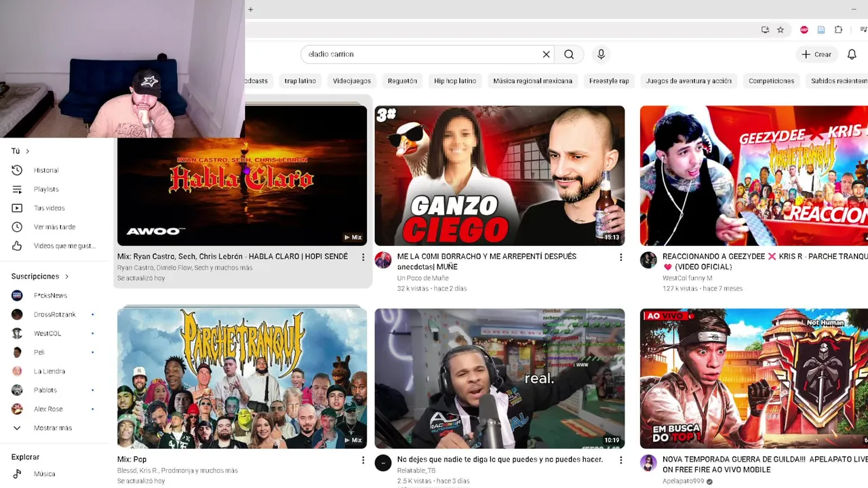
Task: Open the Adblock Plus extension icon
Action: pyautogui.click(x=804, y=30)
